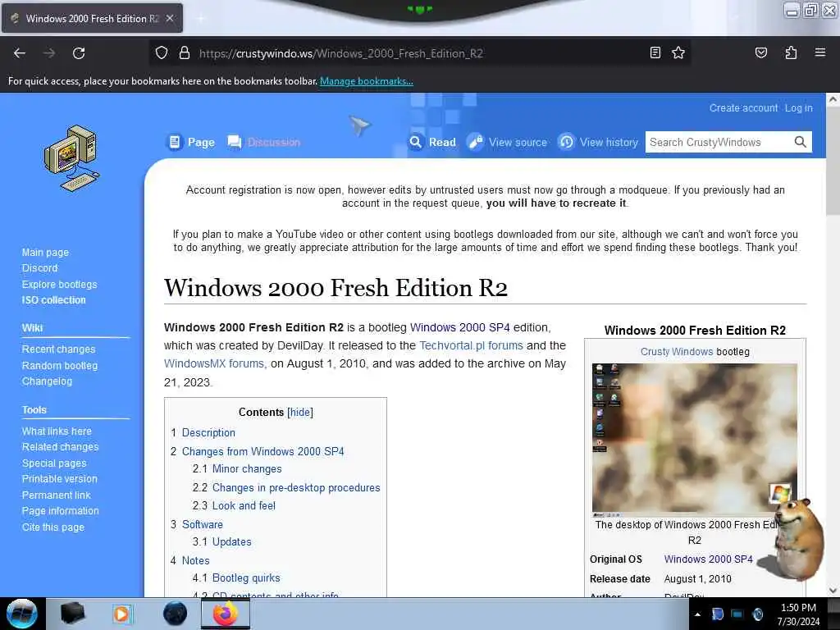Open the Manage bookmarks link

coord(367,81)
